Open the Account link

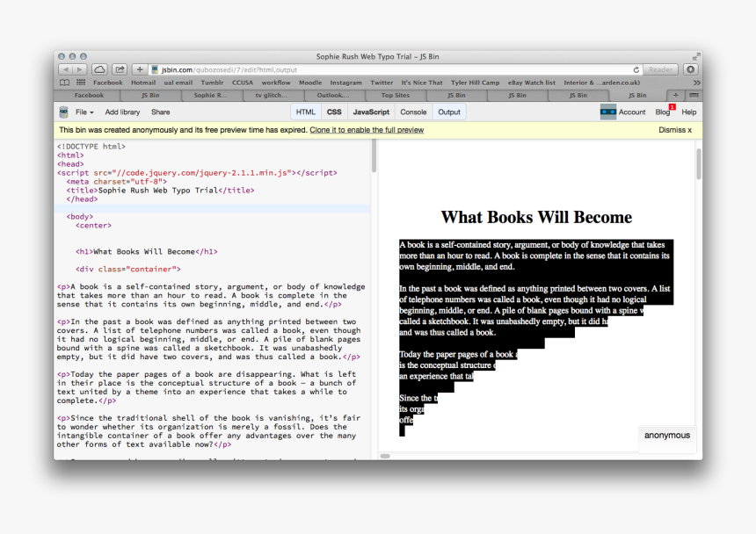tap(632, 112)
